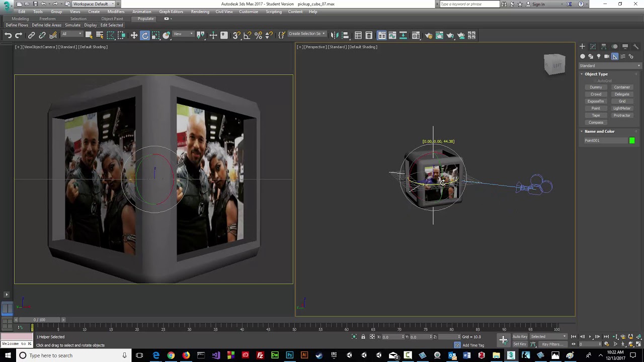Open the Populate ribbon options dropdown

pyautogui.click(x=168, y=19)
